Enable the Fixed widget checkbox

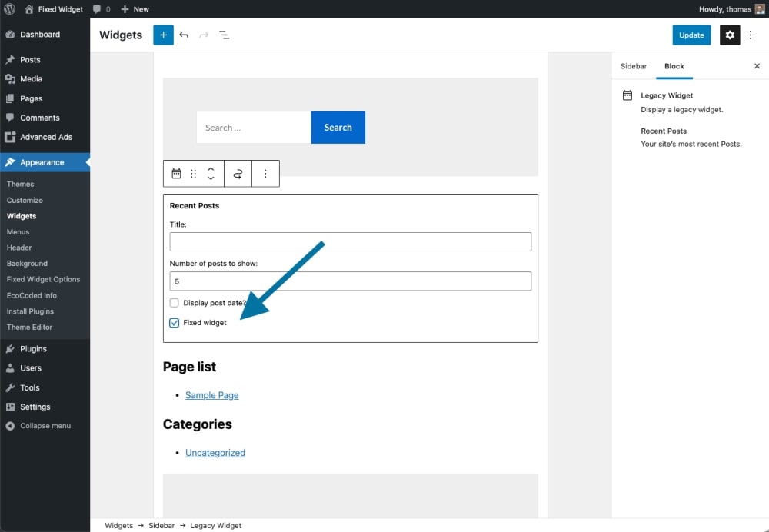pyautogui.click(x=174, y=322)
